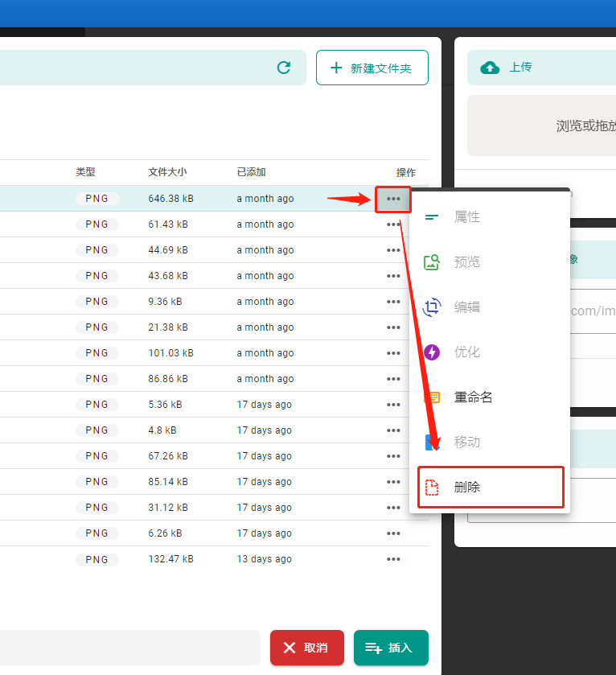Click the 取消 cancel button

(307, 648)
